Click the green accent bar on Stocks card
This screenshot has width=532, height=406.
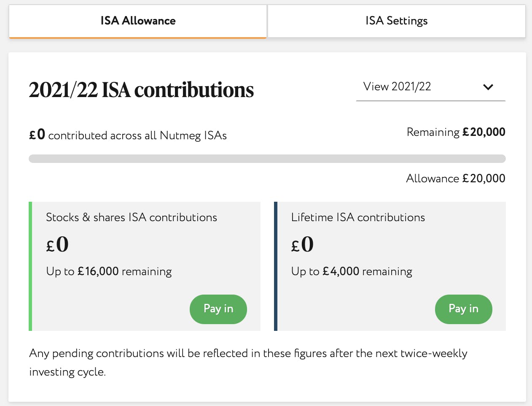coord(30,266)
